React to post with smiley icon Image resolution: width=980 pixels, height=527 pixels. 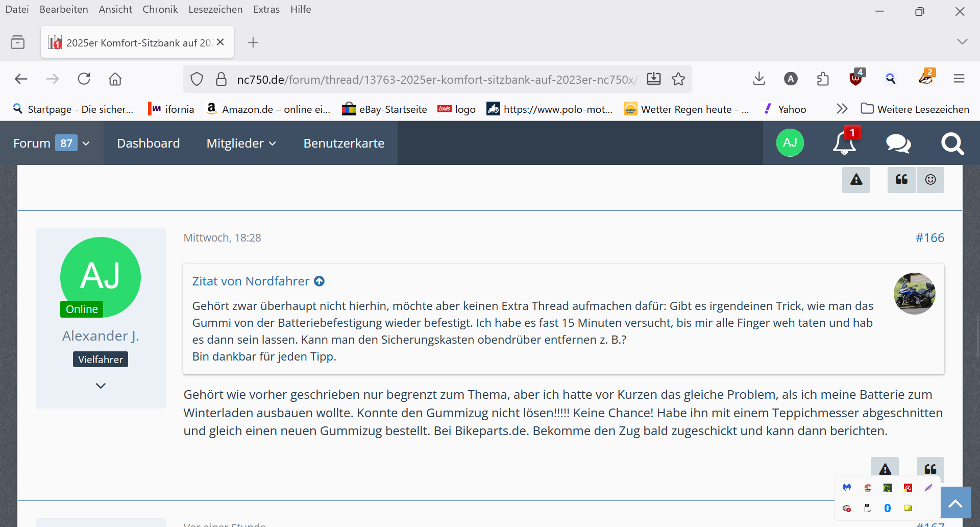[x=930, y=180]
